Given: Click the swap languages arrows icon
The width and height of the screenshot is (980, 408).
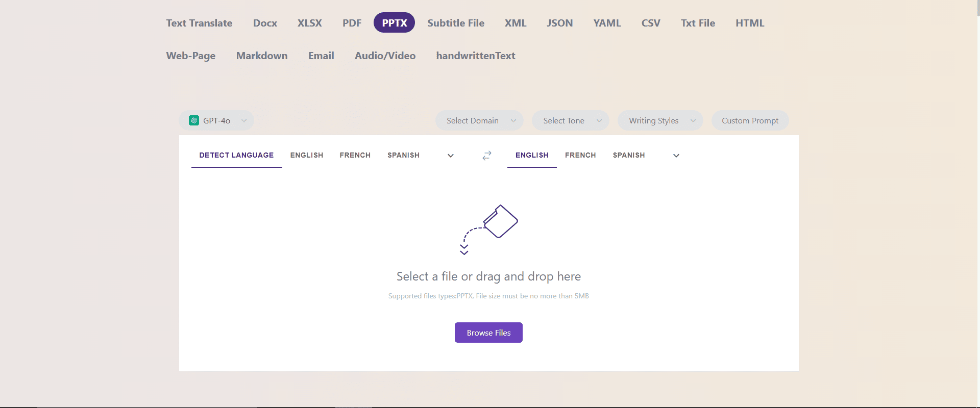Looking at the screenshot, I should pos(487,156).
